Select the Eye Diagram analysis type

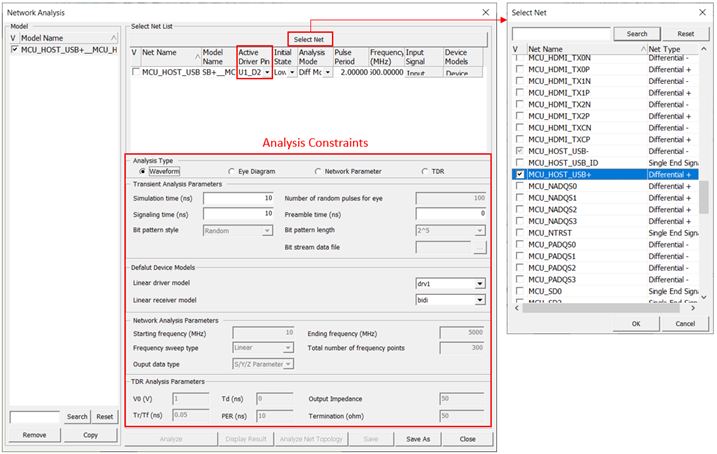tap(233, 172)
